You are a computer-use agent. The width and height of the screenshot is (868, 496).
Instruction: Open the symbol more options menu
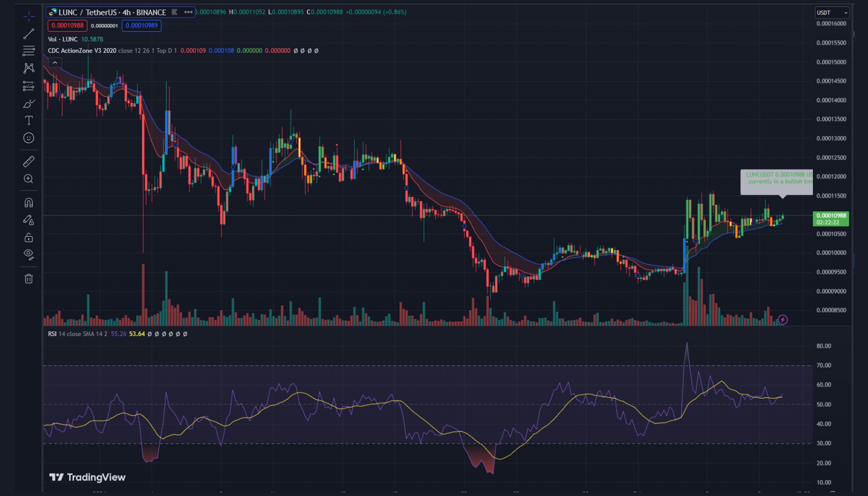pos(188,12)
